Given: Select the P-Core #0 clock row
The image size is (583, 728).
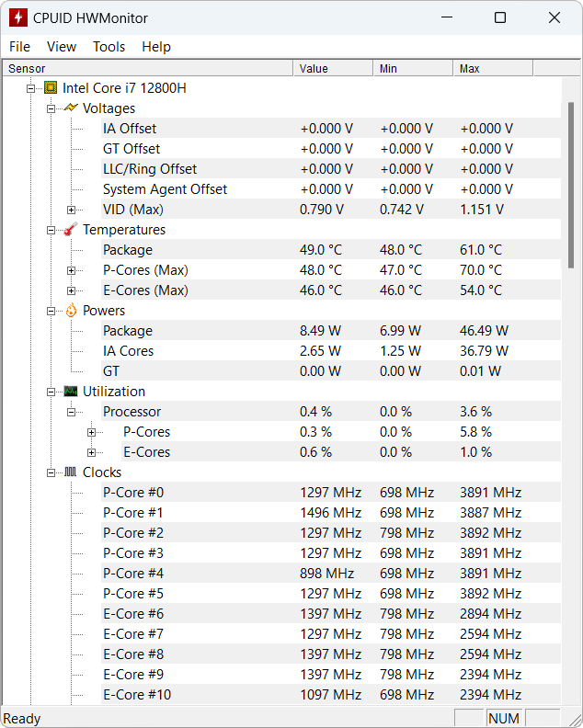Looking at the screenshot, I should coord(331,493).
